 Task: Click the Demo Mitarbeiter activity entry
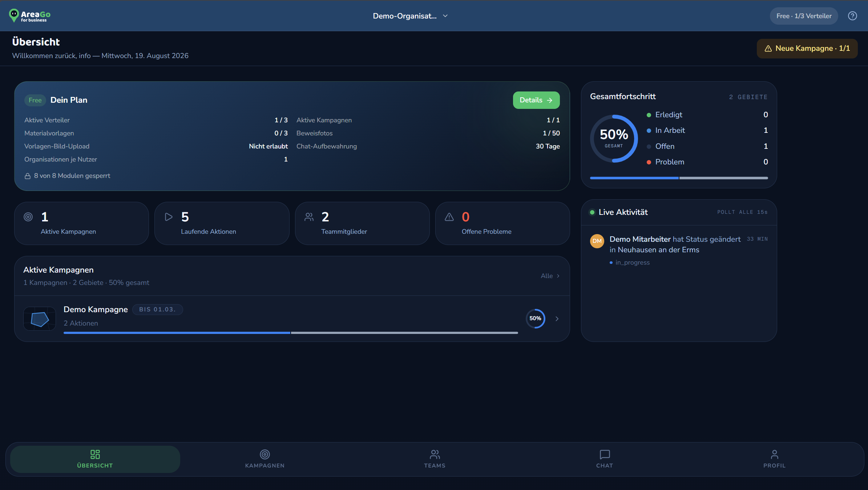point(679,250)
